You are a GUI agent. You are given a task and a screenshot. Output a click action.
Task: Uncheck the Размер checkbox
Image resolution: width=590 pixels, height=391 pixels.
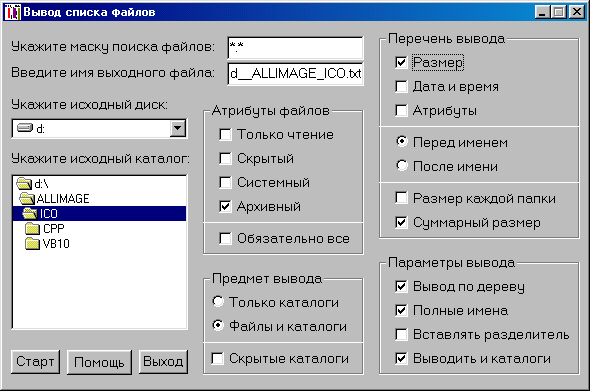[x=401, y=62]
